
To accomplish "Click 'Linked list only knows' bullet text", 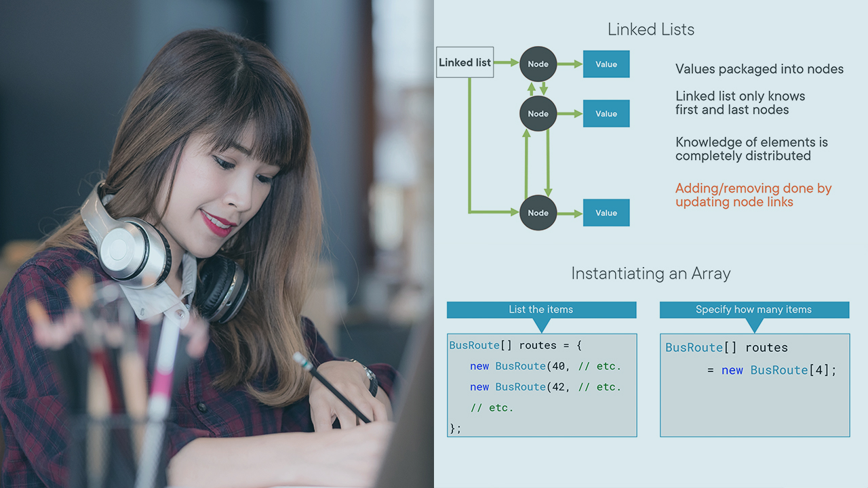I will (740, 96).
